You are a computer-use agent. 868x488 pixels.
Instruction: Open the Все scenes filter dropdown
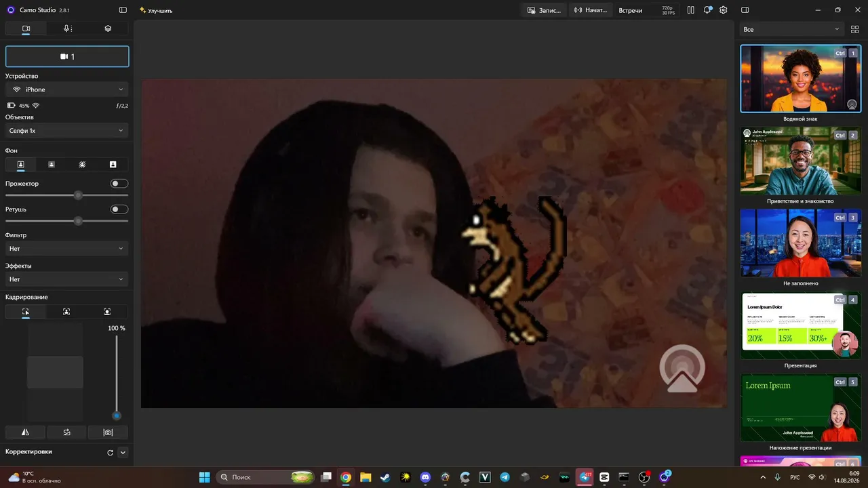point(791,29)
